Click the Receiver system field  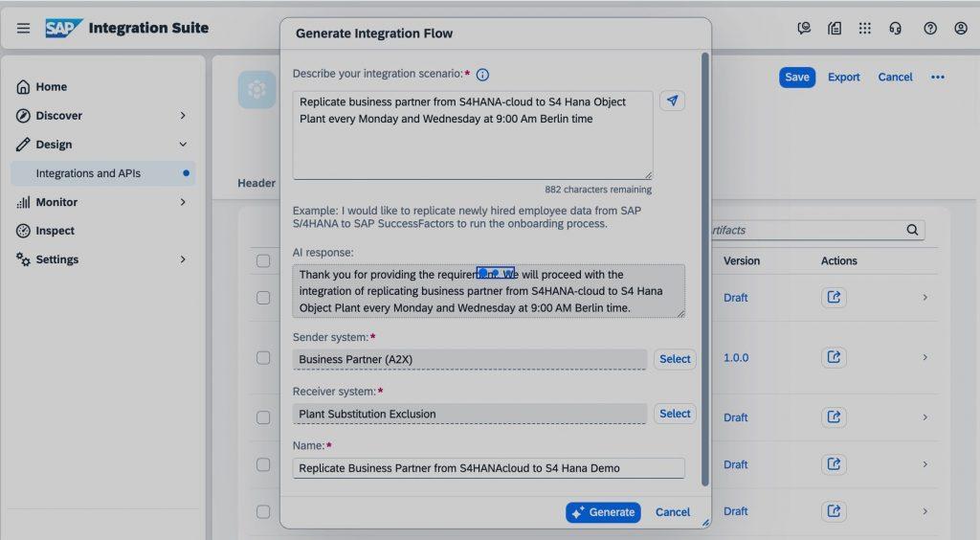click(x=469, y=414)
